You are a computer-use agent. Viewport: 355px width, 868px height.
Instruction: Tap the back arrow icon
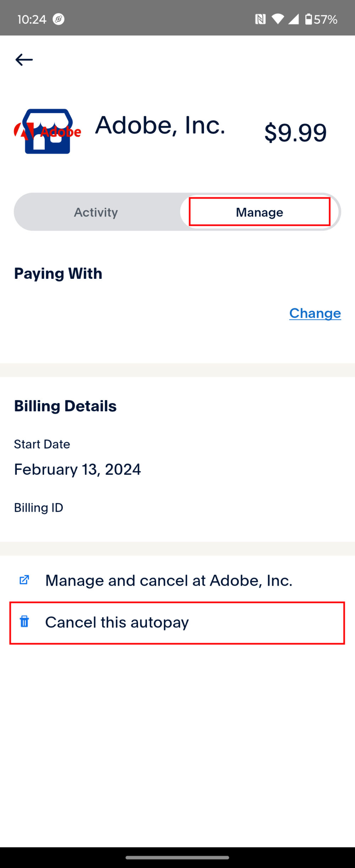point(24,60)
